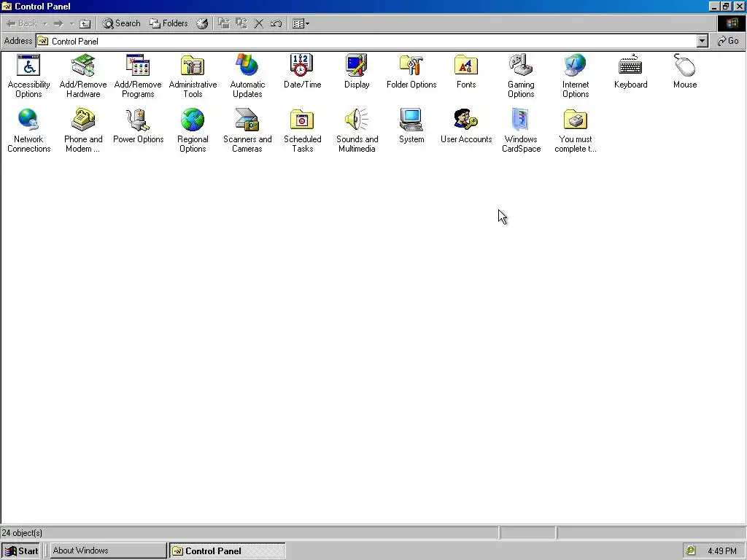The width and height of the screenshot is (747, 560).
Task: Click the Control Panel title bar icon
Action: tap(7, 6)
